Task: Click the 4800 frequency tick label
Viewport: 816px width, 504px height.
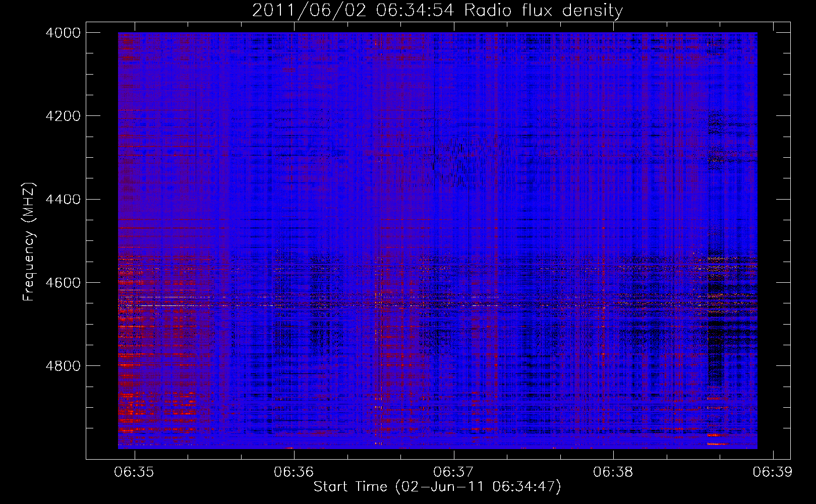Action: 63,366
